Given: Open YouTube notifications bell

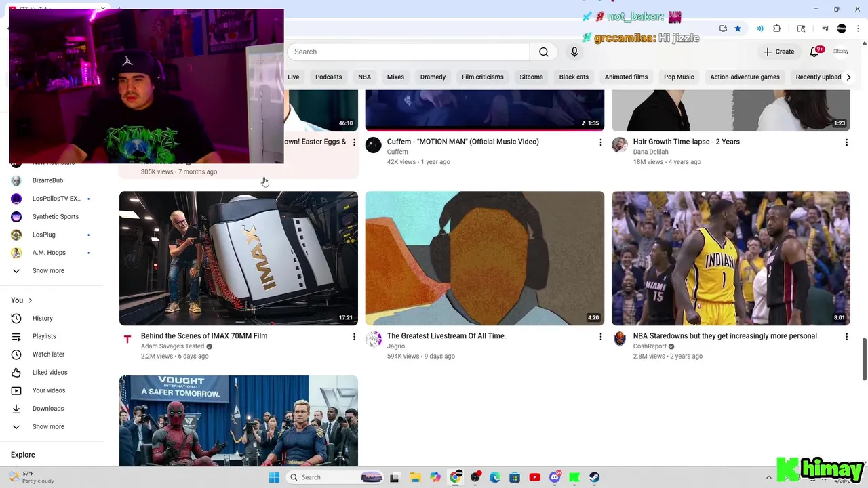Looking at the screenshot, I should 815,52.
